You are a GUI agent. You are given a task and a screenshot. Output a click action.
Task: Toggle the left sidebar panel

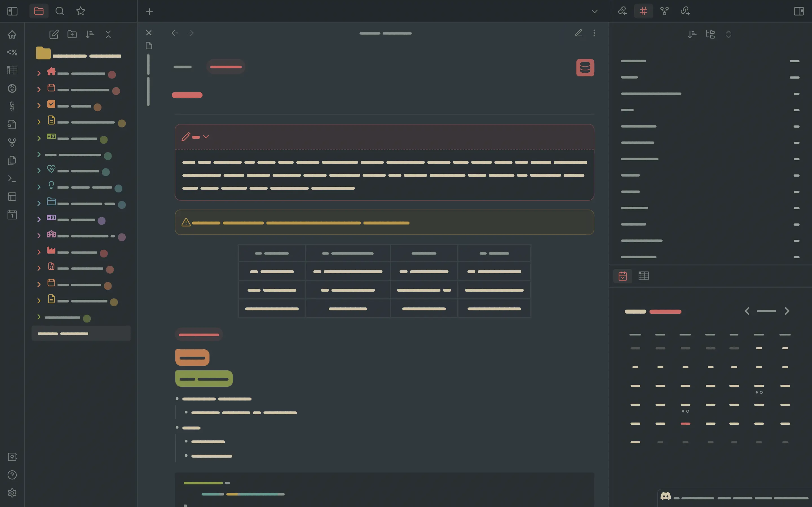point(12,11)
